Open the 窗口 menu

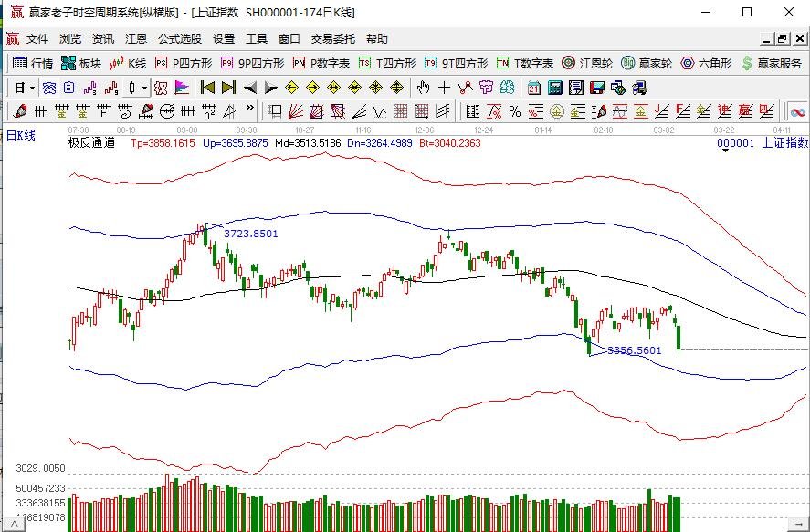pyautogui.click(x=289, y=38)
